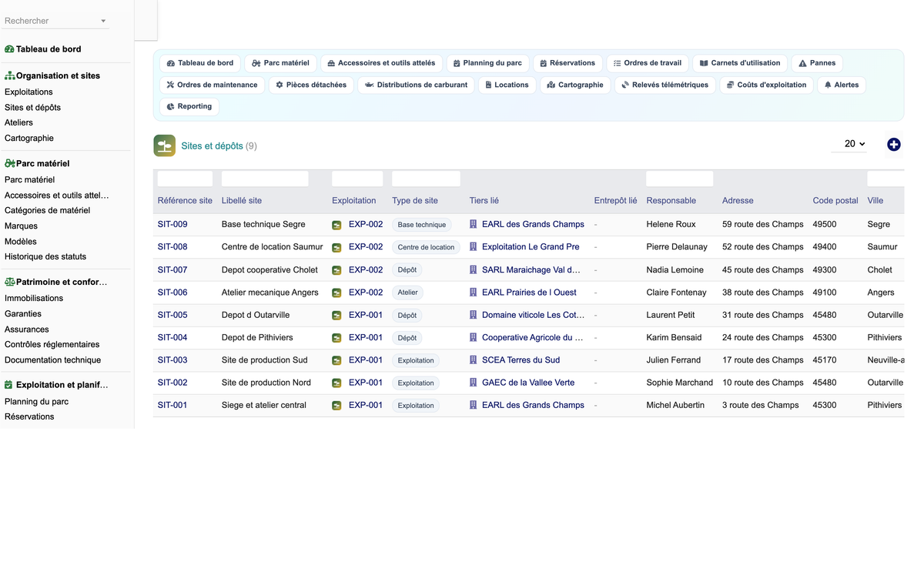Viewport: 924px width, 572px height.
Task: Go to Garanties in sidebar
Action: pos(23,314)
